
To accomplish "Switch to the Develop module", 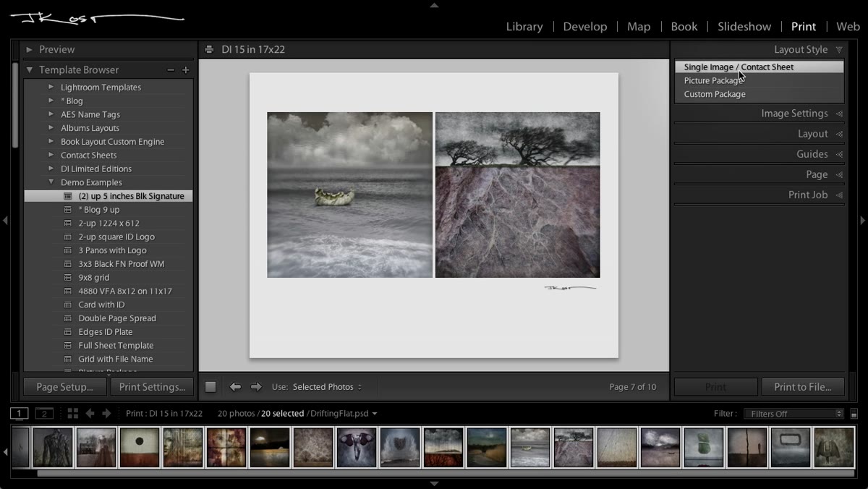I will 585,27.
